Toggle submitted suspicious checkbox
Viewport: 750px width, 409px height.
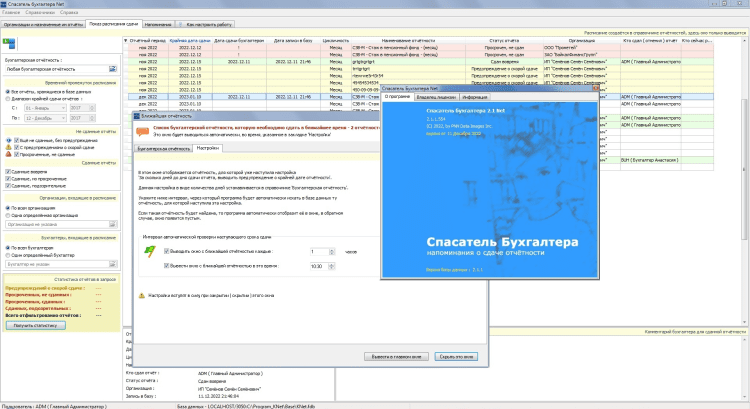8,186
